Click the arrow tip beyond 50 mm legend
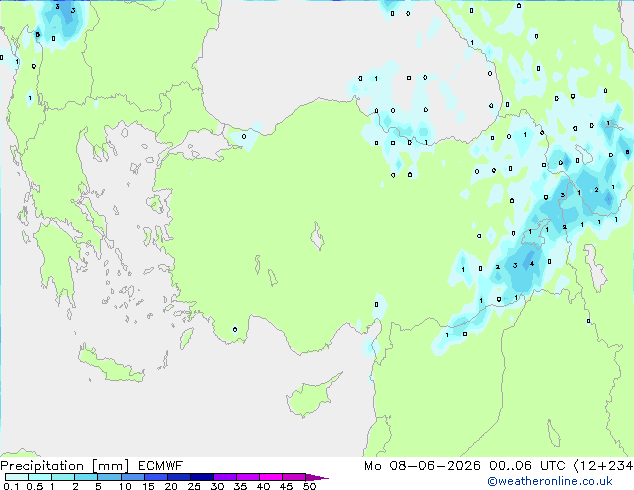 [317, 478]
